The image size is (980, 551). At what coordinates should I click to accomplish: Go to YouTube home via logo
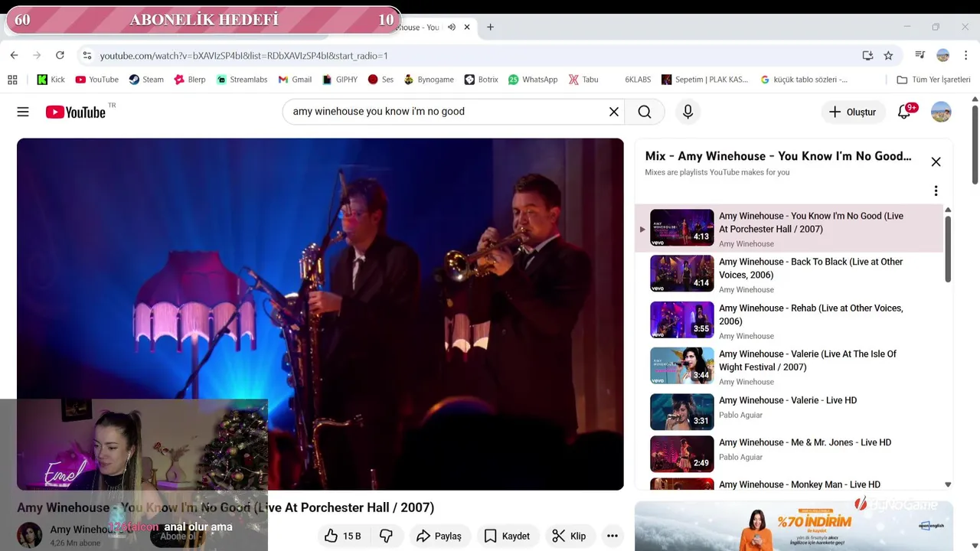pyautogui.click(x=76, y=112)
